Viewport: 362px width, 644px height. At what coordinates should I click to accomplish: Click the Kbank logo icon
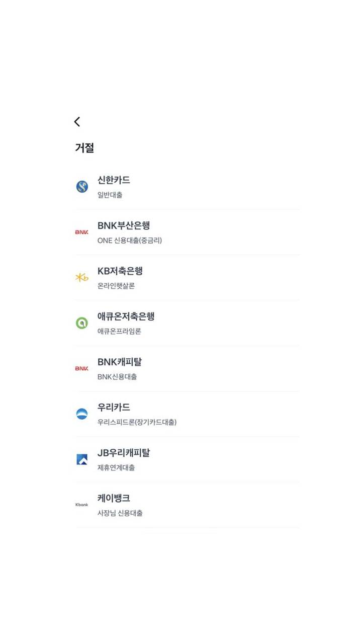(82, 505)
